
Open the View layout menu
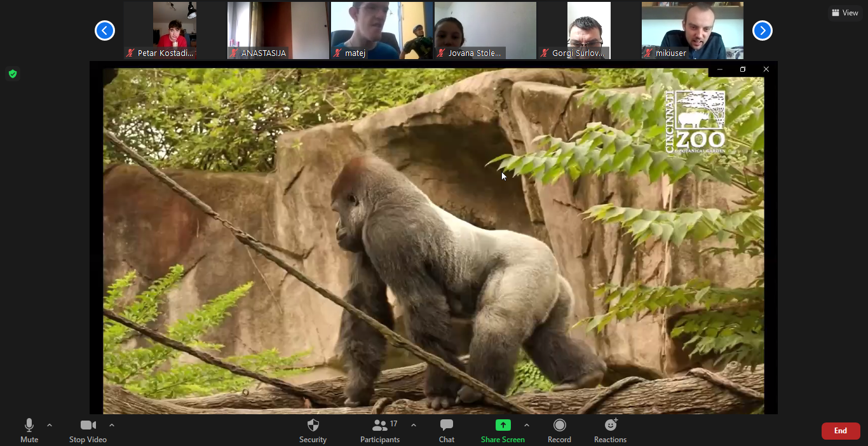[845, 13]
